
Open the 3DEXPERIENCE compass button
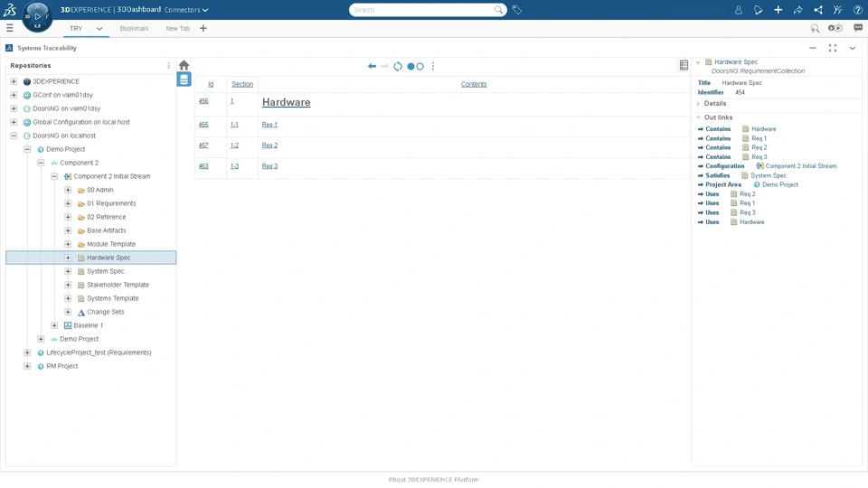37,16
